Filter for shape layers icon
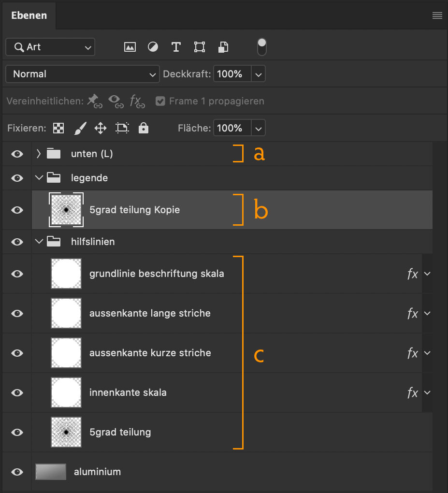 [199, 47]
